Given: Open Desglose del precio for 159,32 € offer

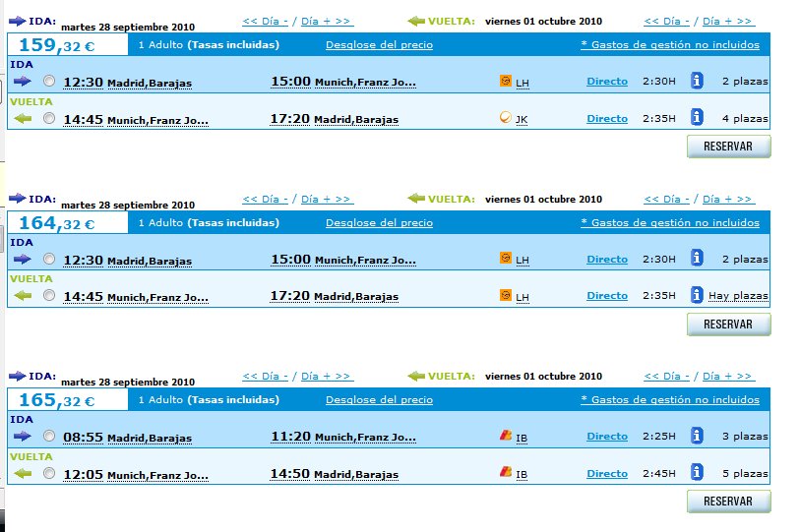Looking at the screenshot, I should tap(379, 45).
